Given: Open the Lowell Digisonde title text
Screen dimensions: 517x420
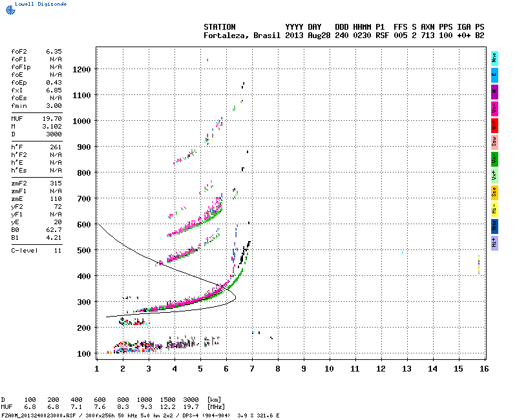Looking at the screenshot, I should pyautogui.click(x=41, y=4).
